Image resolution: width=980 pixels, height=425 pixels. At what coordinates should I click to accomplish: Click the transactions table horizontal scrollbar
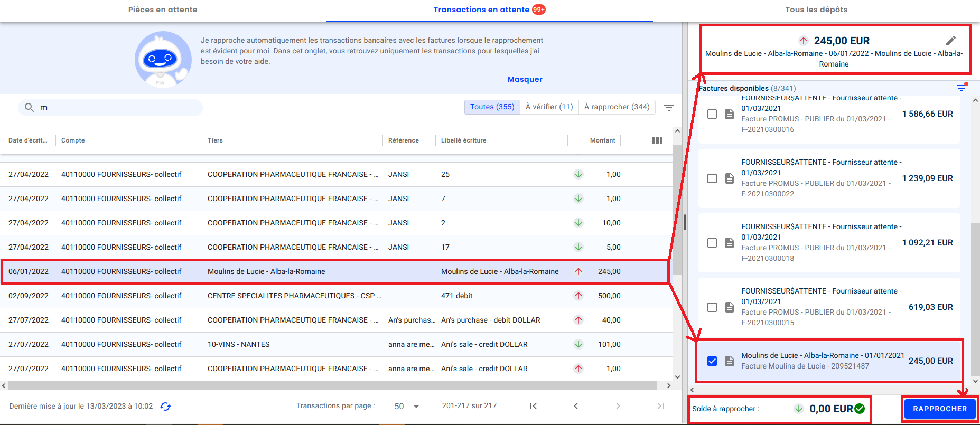333,385
